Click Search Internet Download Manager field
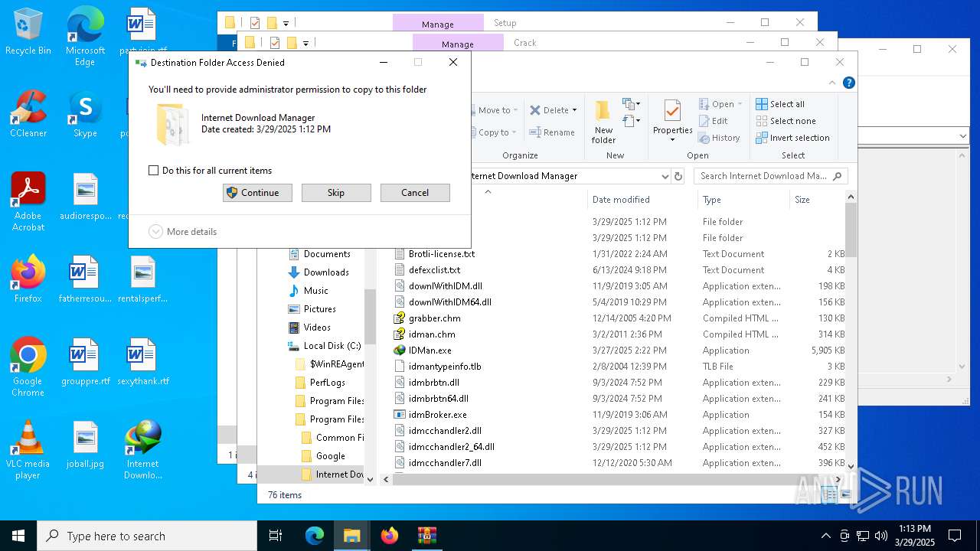This screenshot has height=551, width=980. [x=770, y=176]
